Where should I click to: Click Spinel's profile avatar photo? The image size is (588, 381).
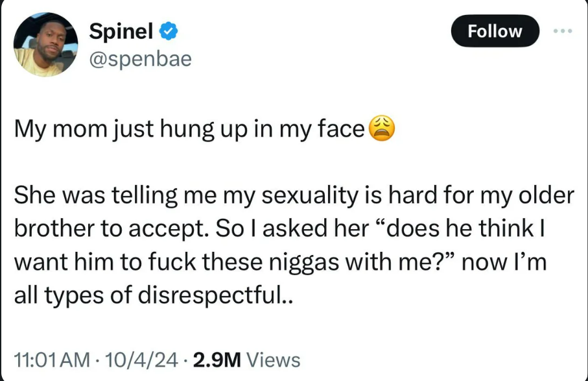tap(45, 45)
